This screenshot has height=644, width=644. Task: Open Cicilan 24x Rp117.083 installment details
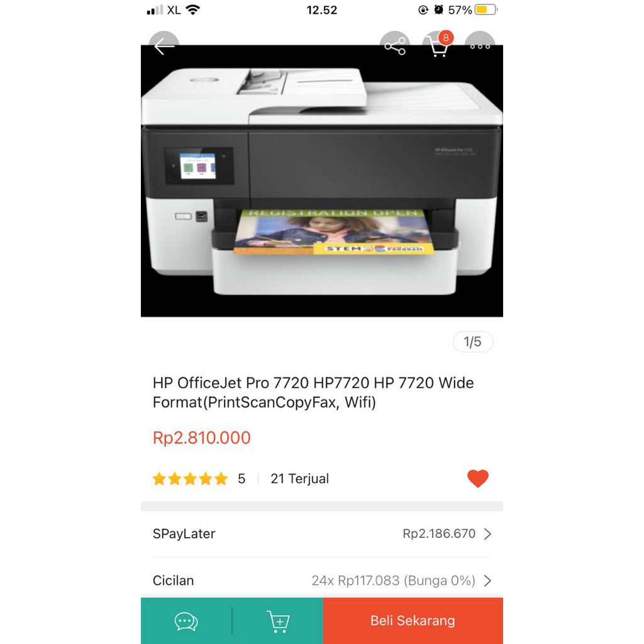click(x=322, y=580)
